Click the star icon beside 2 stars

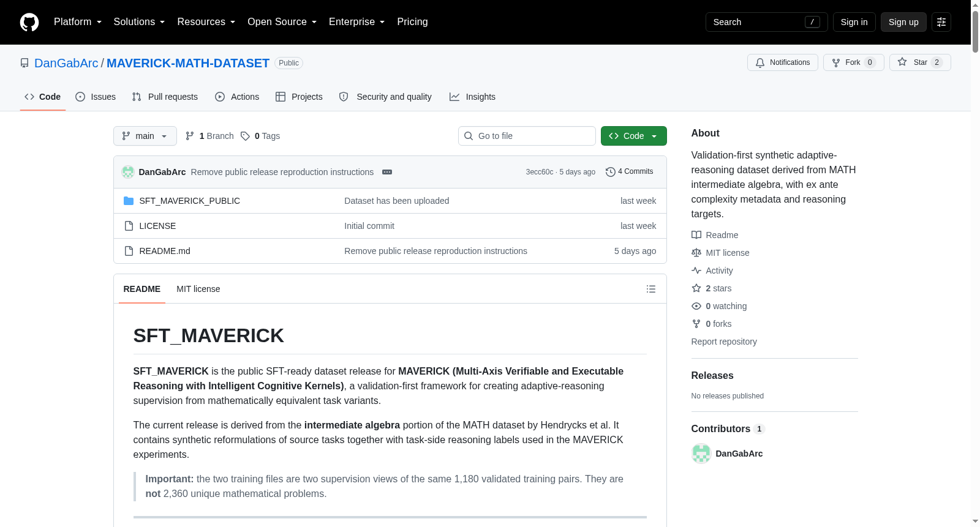[x=696, y=288]
